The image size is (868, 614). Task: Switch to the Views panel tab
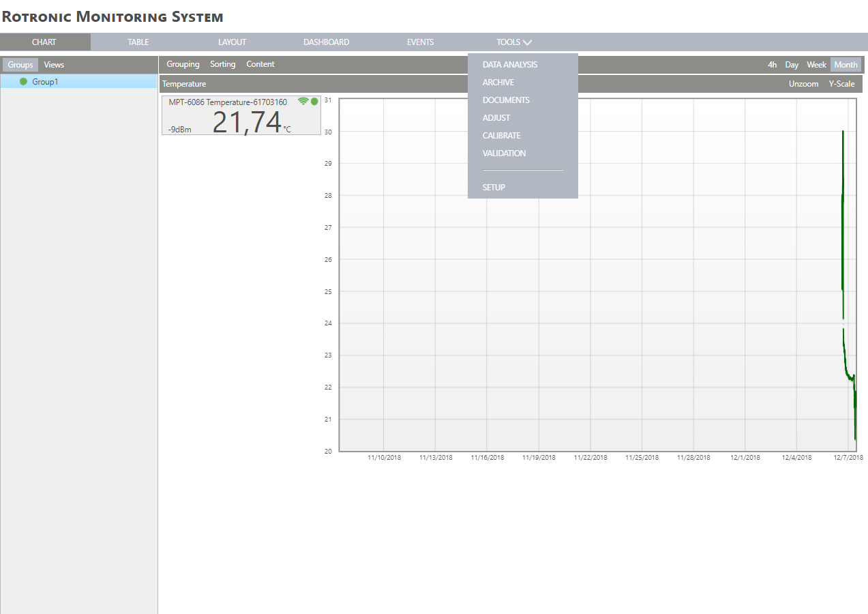(x=54, y=65)
